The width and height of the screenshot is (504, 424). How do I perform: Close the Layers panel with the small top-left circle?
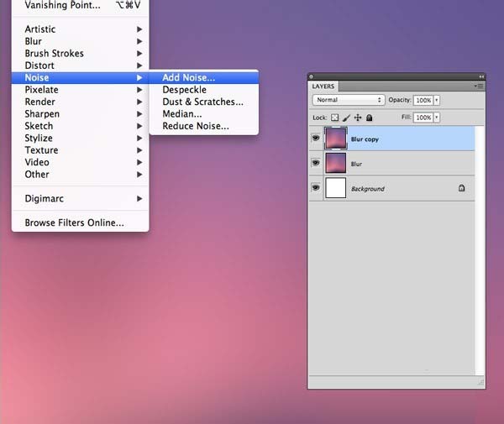(311, 76)
